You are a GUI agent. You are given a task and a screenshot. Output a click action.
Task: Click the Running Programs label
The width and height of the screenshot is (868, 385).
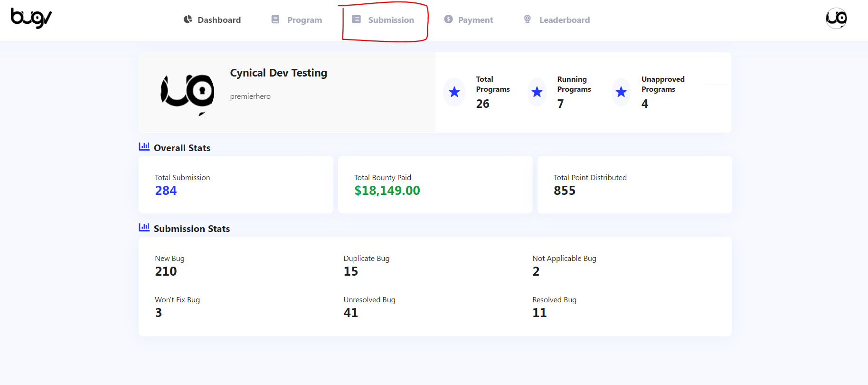(x=574, y=84)
